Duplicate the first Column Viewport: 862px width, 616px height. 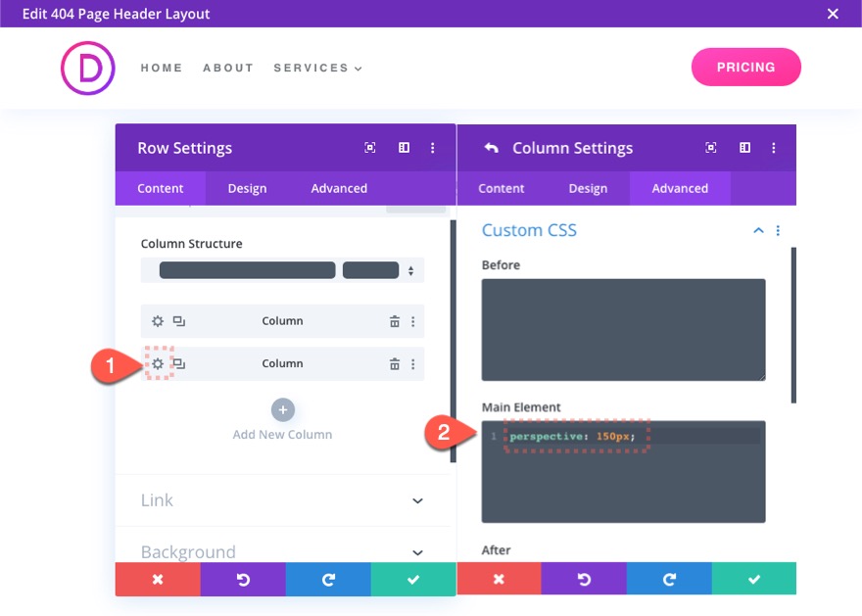point(179,321)
